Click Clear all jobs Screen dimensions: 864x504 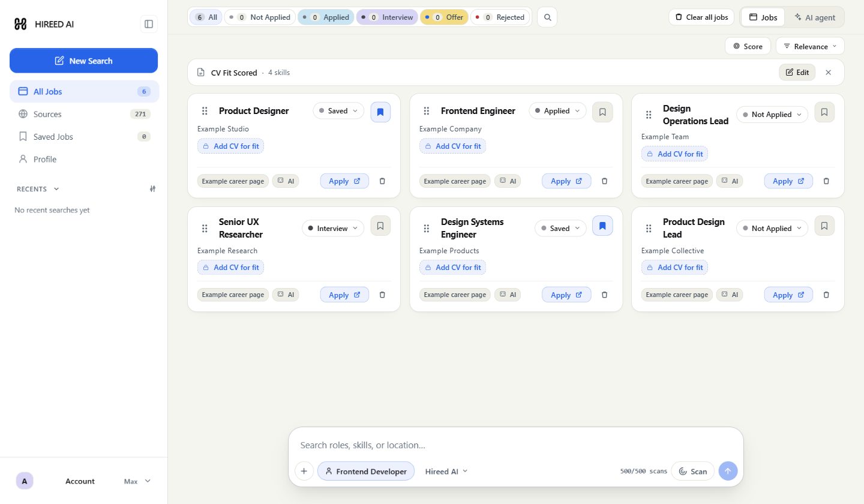coord(701,17)
